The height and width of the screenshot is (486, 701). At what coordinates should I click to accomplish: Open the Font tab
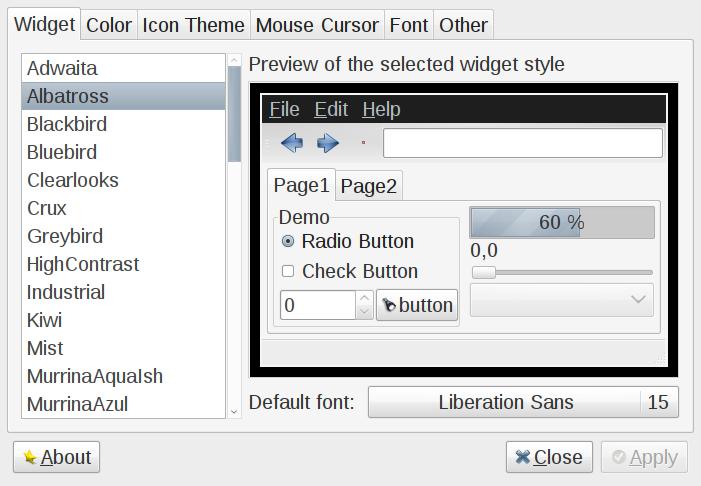coord(409,25)
